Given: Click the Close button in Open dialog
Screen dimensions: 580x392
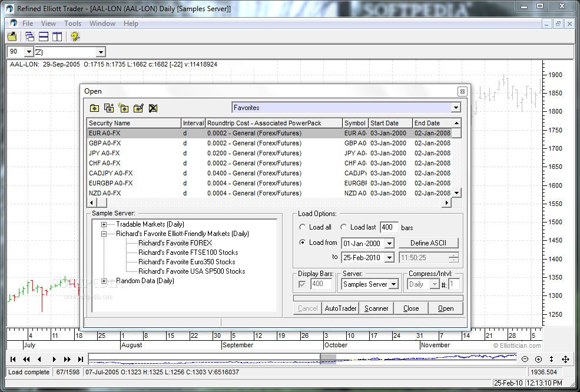Looking at the screenshot, I should point(411,308).
